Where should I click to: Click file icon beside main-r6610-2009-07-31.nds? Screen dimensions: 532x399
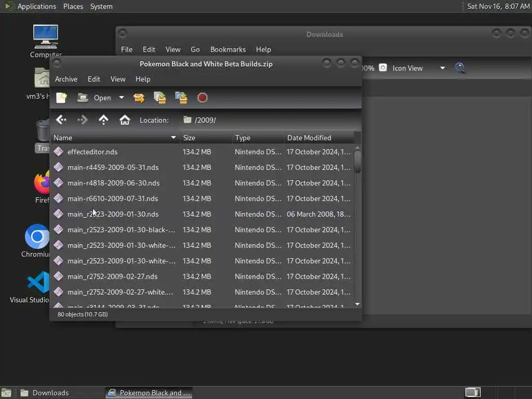pyautogui.click(x=58, y=198)
